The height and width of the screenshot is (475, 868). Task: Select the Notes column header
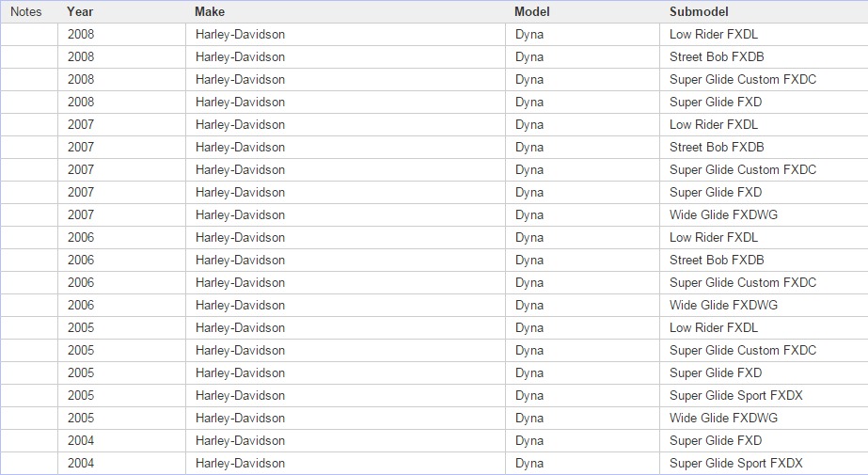(26, 12)
